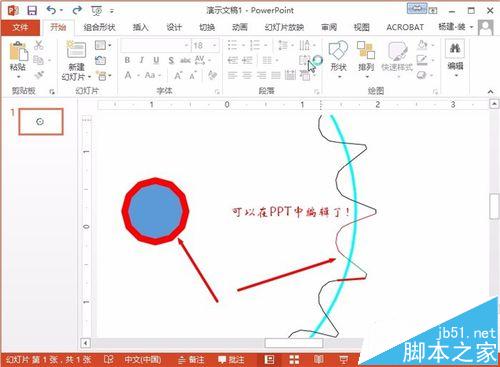Open the slide Layout dropdown
500x367 pixels.
coord(103,45)
